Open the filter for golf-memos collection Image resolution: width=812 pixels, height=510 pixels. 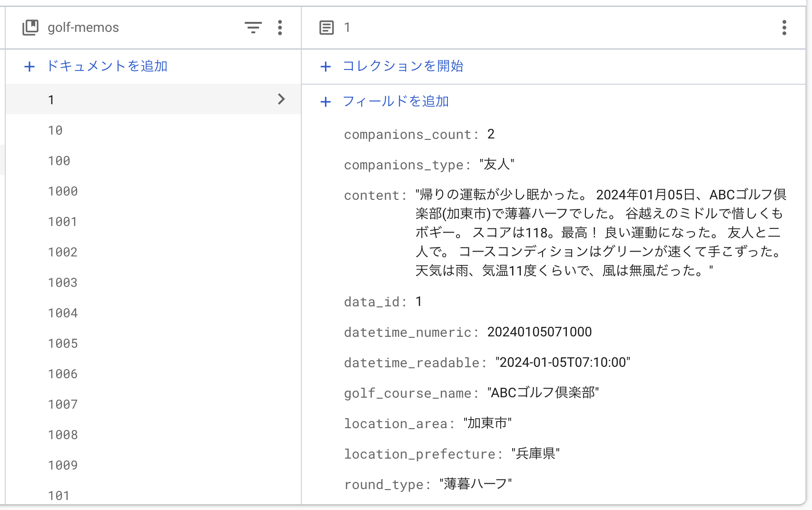(254, 28)
